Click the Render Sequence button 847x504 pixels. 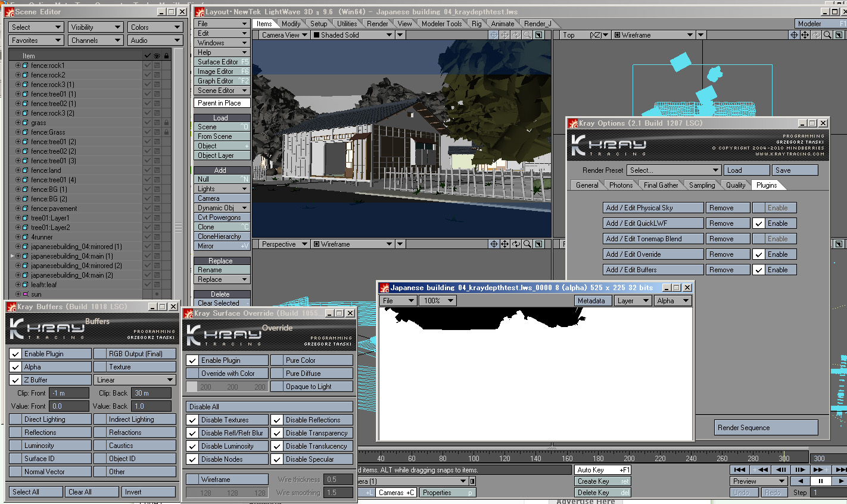[766, 428]
